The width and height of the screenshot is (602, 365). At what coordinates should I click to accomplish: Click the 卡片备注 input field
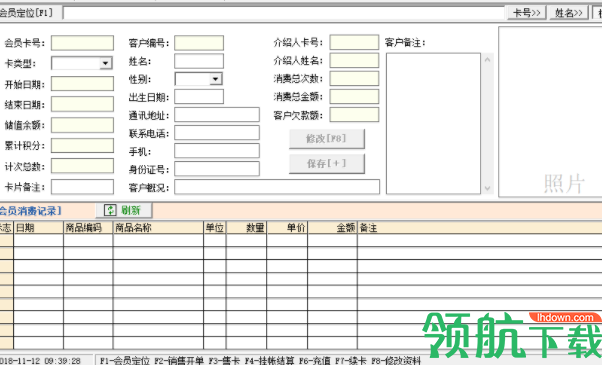83,187
